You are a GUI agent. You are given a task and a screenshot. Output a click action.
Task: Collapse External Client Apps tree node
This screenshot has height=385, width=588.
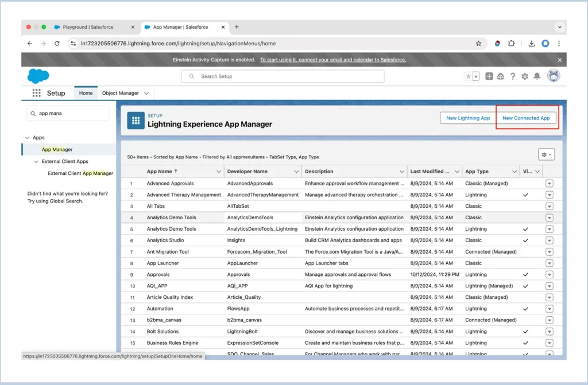point(36,162)
